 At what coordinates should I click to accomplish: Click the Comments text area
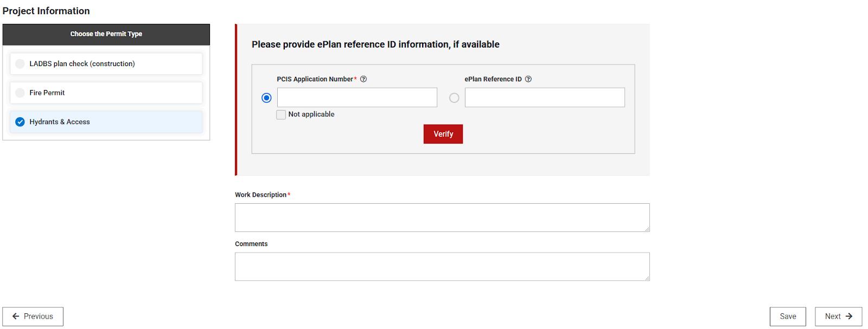click(442, 267)
